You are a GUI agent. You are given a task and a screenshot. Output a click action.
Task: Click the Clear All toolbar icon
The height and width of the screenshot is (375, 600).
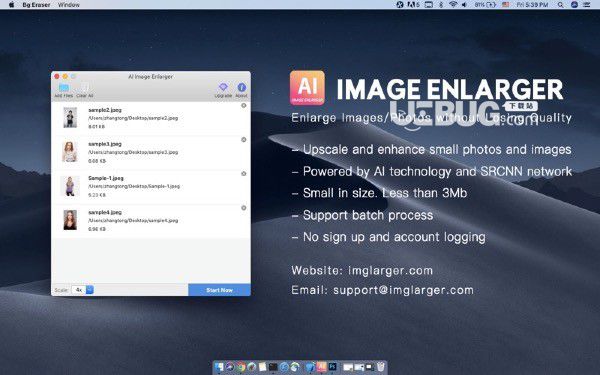85,88
